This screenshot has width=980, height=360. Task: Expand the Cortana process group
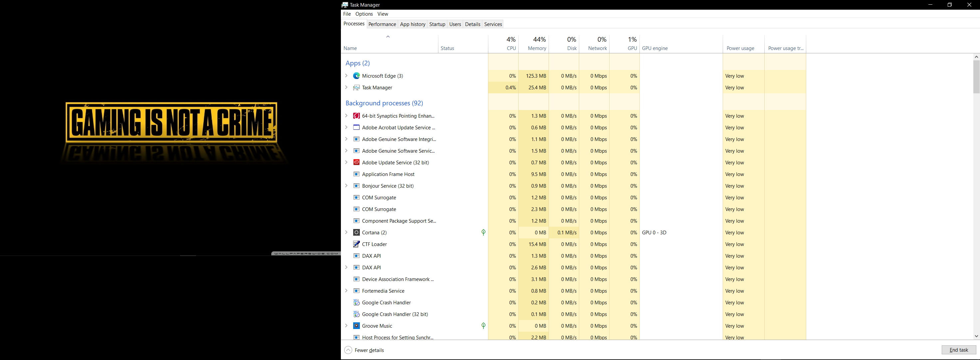point(346,232)
